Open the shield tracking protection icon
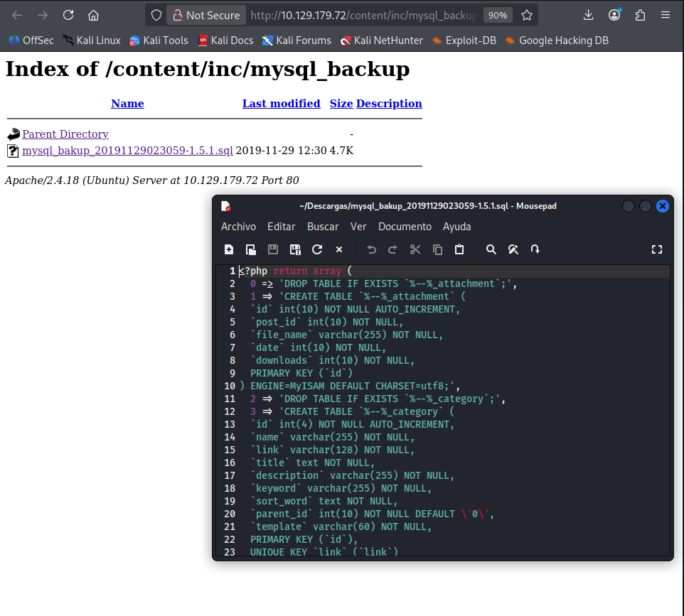Image resolution: width=684 pixels, height=616 pixels. [x=156, y=15]
